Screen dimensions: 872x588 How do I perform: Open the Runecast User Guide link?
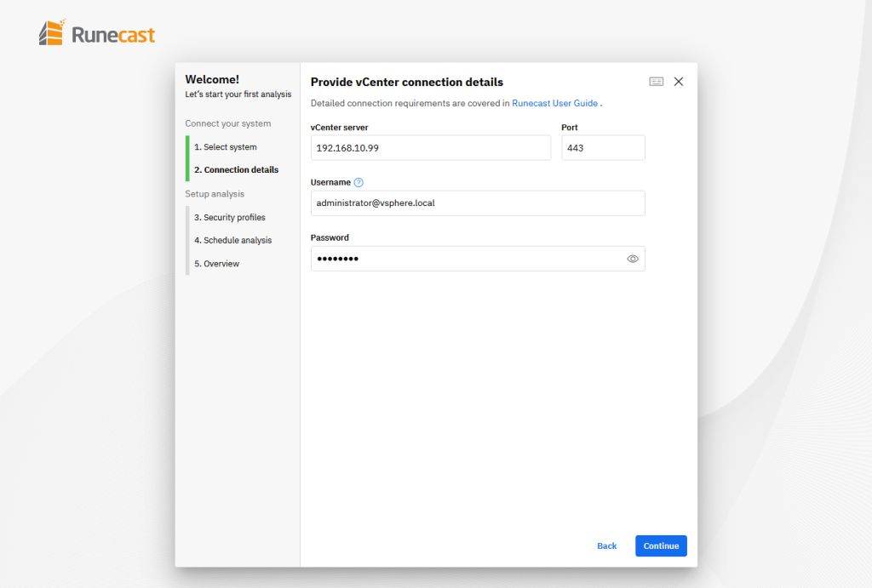(554, 103)
